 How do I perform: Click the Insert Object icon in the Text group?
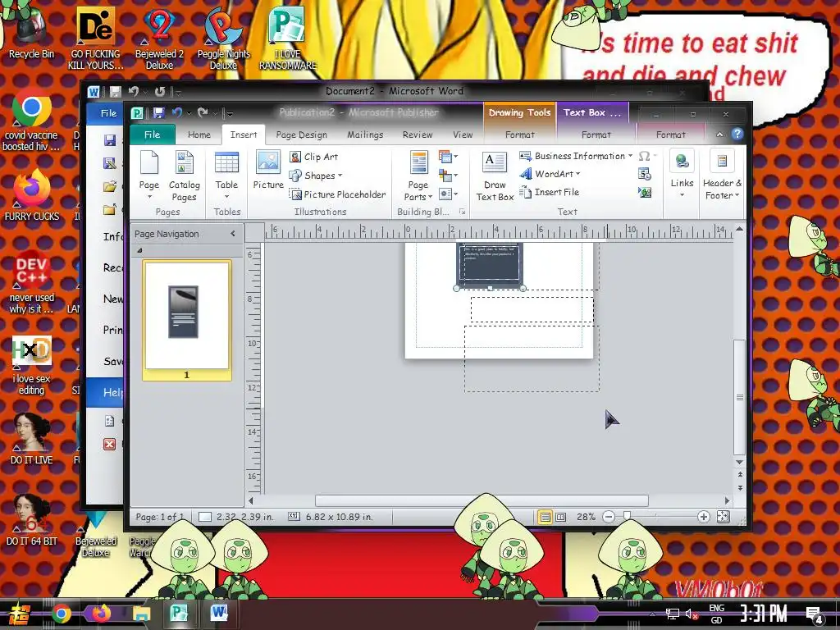pyautogui.click(x=645, y=192)
